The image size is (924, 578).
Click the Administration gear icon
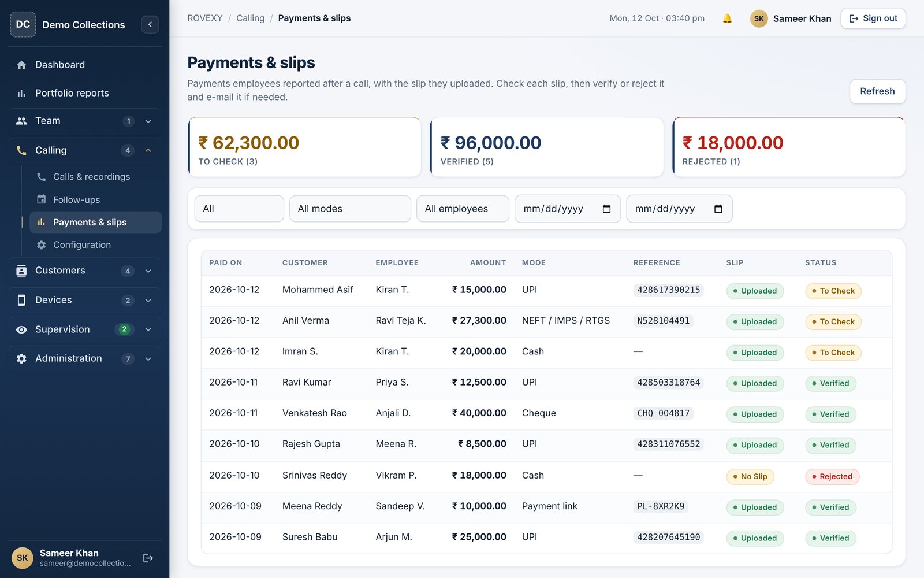click(x=21, y=359)
